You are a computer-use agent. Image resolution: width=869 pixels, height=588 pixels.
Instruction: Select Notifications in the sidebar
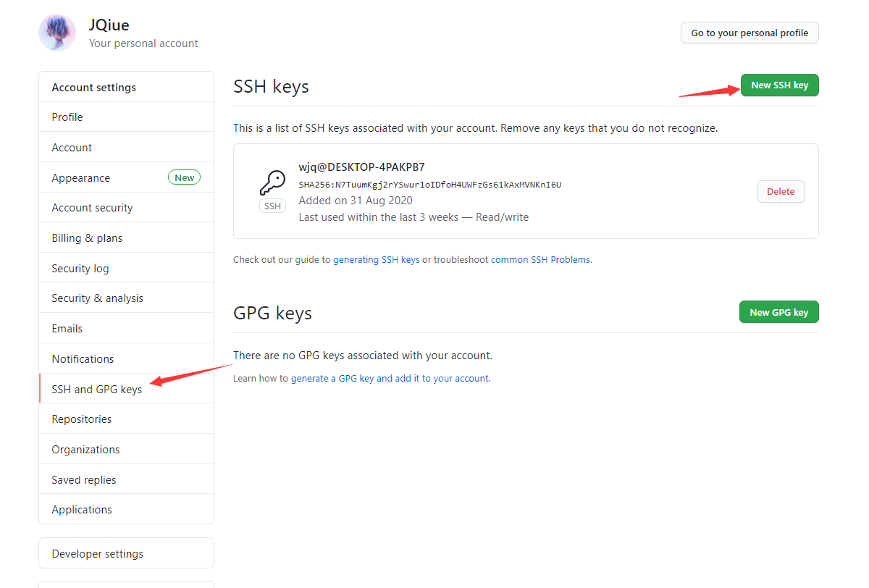(83, 359)
